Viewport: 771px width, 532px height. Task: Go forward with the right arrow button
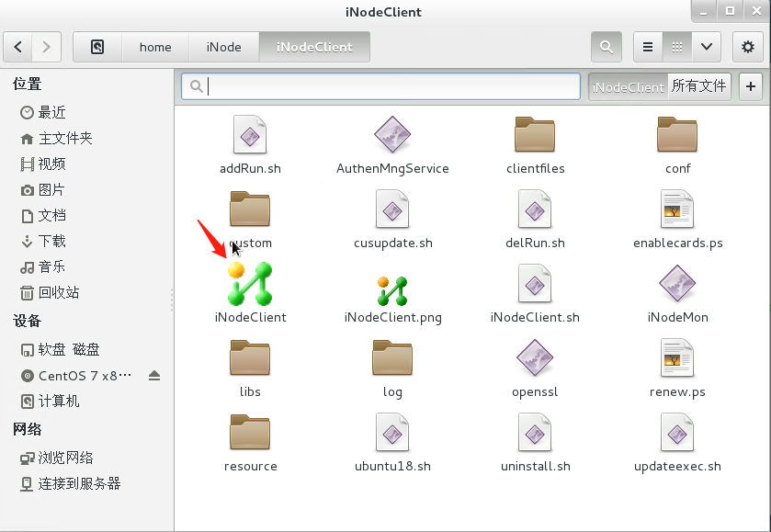click(47, 47)
